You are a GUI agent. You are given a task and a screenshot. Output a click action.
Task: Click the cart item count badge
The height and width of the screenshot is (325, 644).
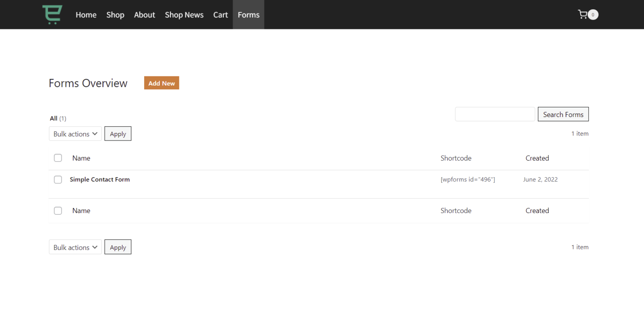[593, 15]
